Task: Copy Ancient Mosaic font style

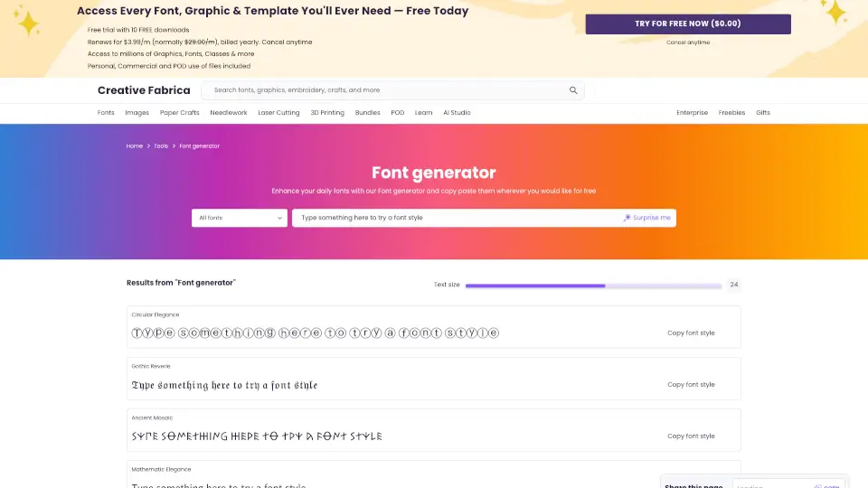Action: [x=691, y=436]
